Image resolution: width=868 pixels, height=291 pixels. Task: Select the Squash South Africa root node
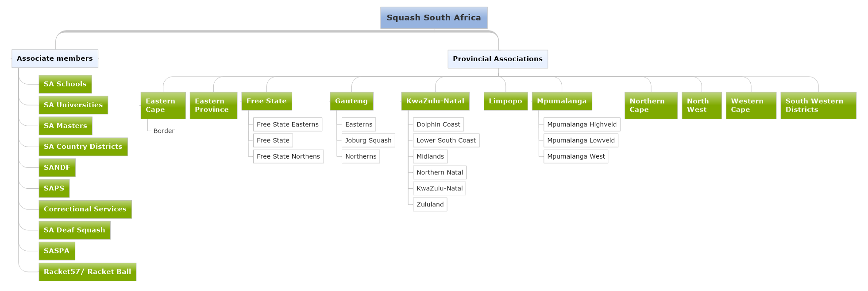tap(434, 18)
